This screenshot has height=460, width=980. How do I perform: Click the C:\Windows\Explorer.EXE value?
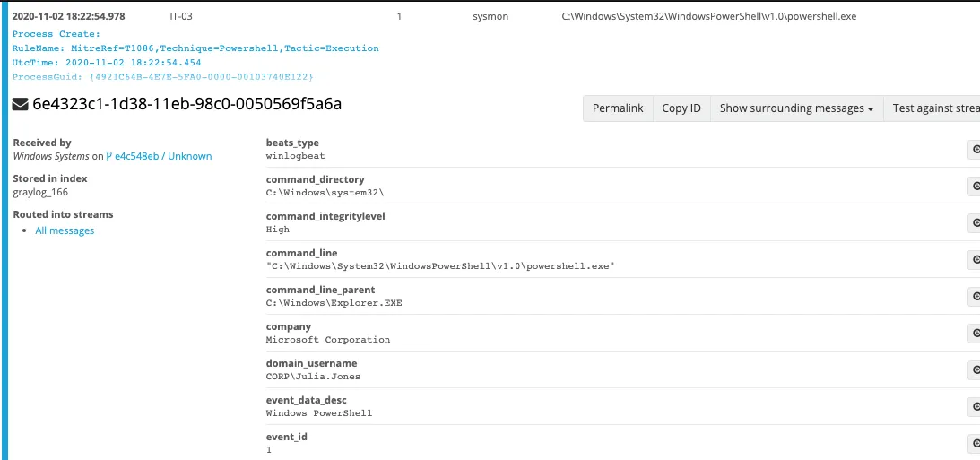(x=334, y=303)
